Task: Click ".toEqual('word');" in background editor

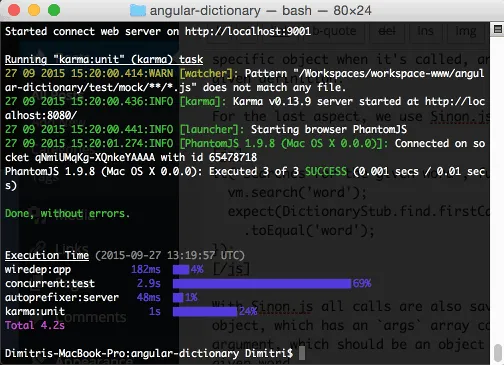Action: (309, 230)
